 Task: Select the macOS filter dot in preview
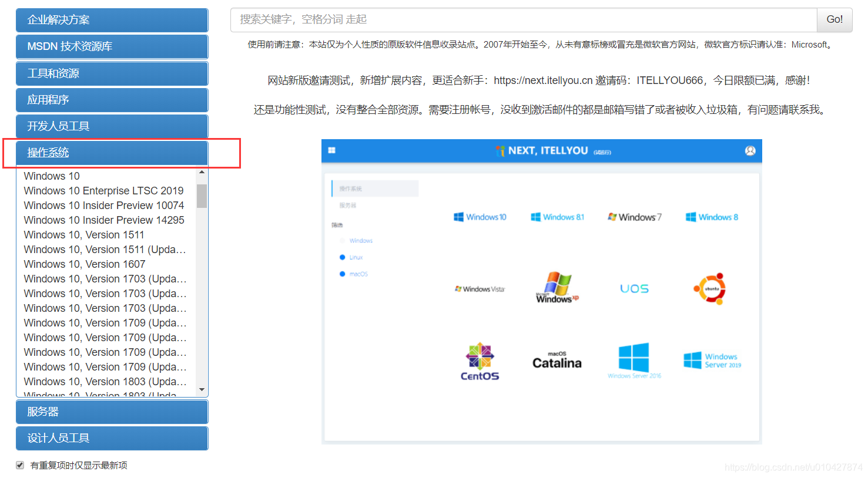(343, 274)
